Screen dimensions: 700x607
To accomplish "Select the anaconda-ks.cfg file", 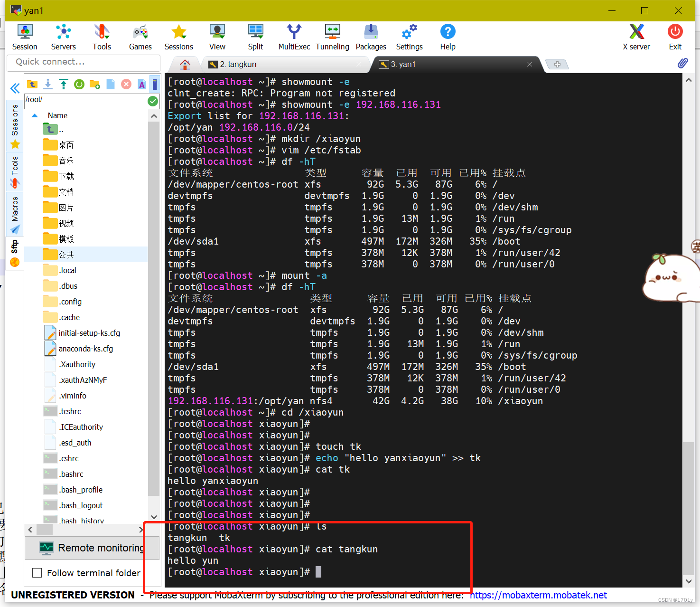I will click(86, 349).
